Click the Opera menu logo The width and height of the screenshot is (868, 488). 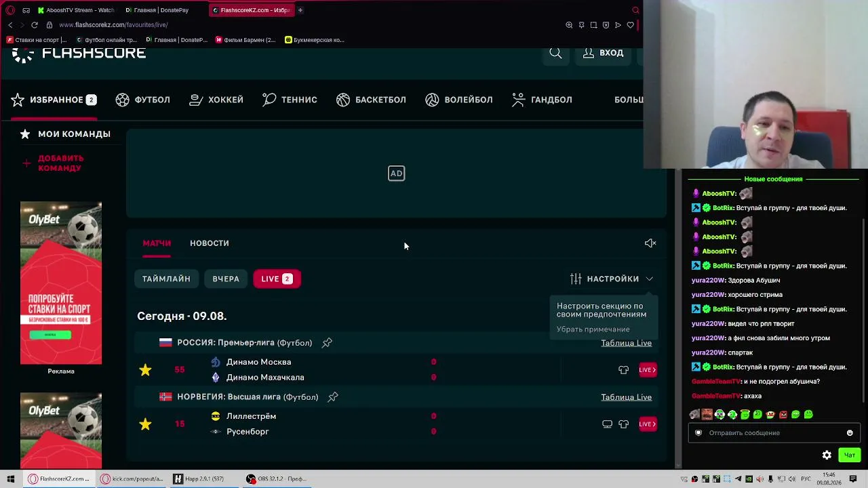click(x=10, y=10)
